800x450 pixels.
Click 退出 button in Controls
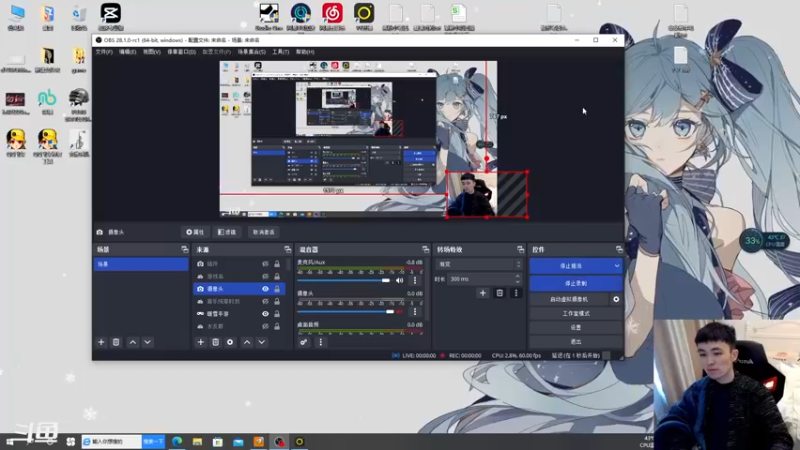[576, 341]
